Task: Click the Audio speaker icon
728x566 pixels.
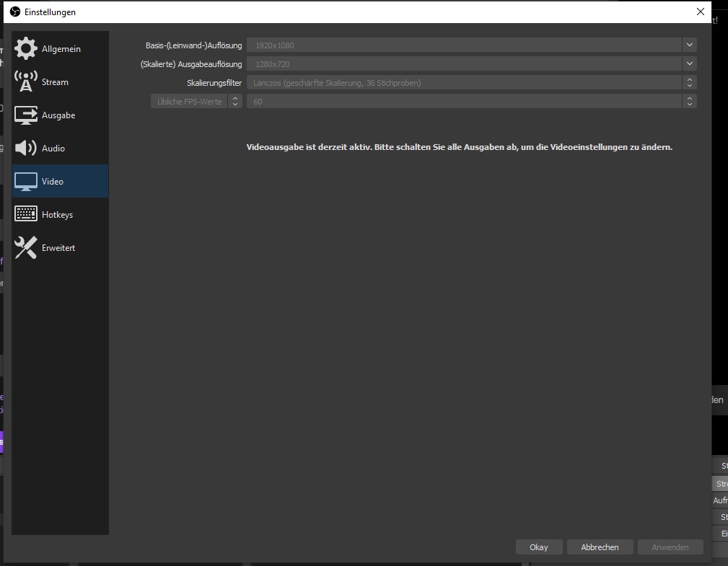Action: tap(26, 149)
